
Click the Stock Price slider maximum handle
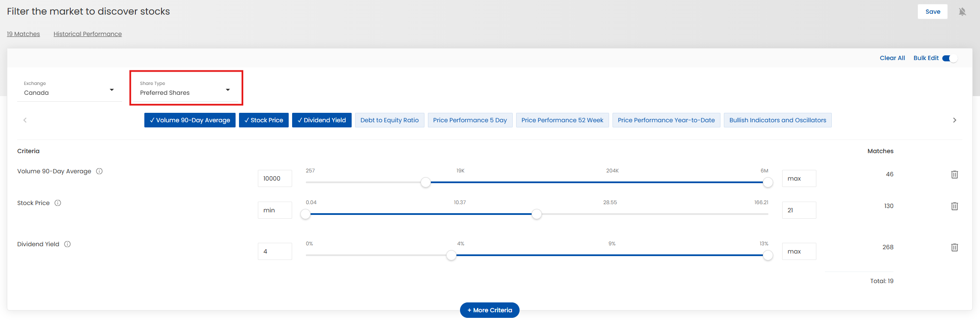tap(537, 214)
